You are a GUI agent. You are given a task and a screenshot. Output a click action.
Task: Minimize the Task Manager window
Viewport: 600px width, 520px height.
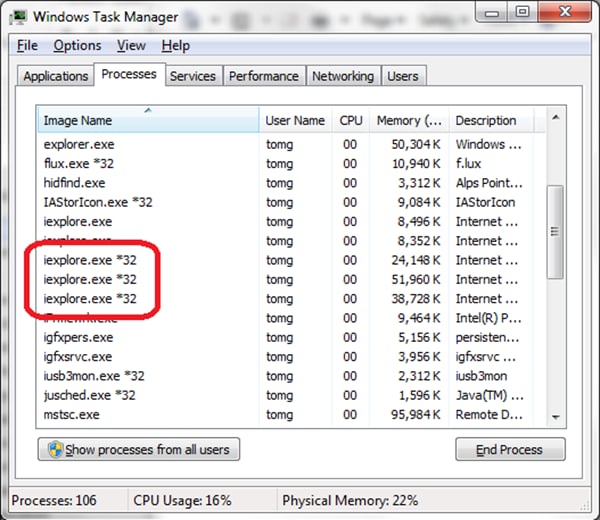[492, 12]
